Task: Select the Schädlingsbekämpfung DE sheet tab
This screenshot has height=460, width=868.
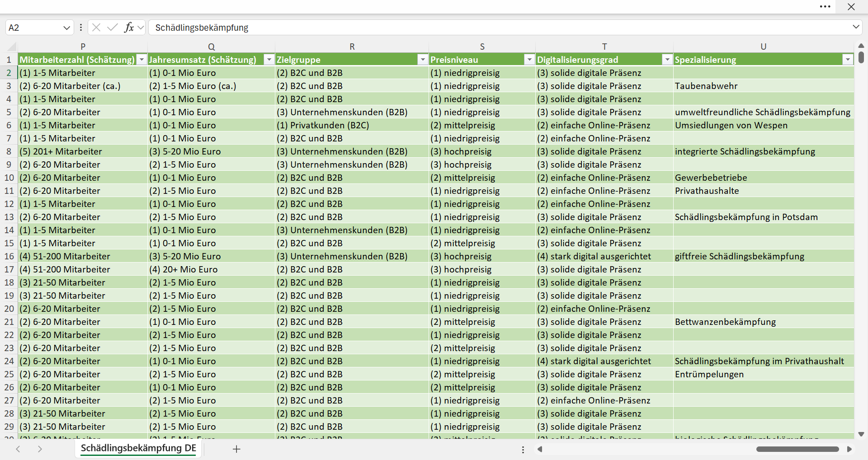Action: point(138,448)
